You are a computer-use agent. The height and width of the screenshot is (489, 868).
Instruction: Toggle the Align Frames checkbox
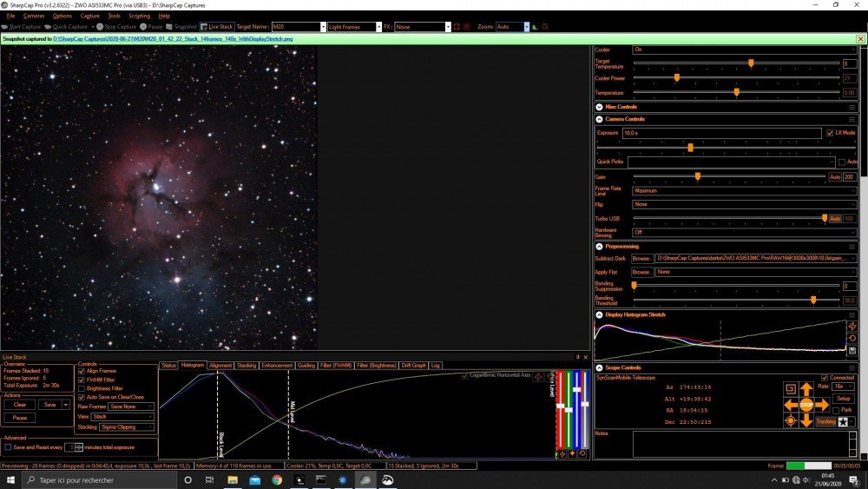[x=82, y=371]
